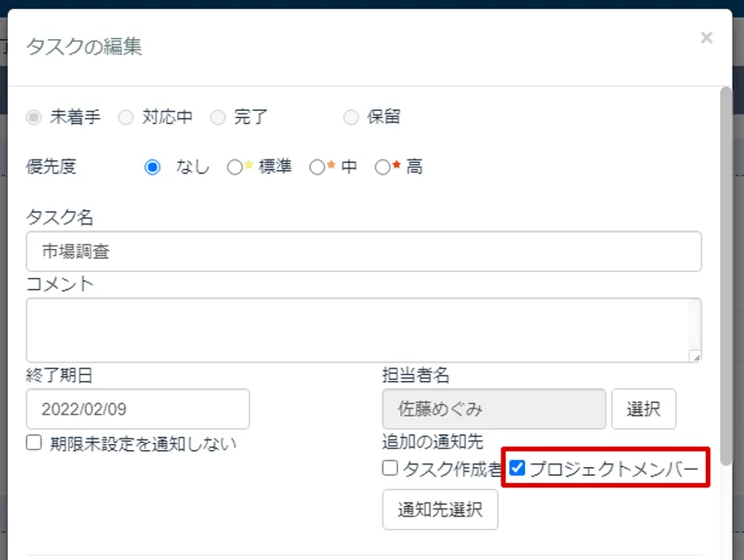Set priority to なし
The height and width of the screenshot is (560, 744).
[152, 167]
